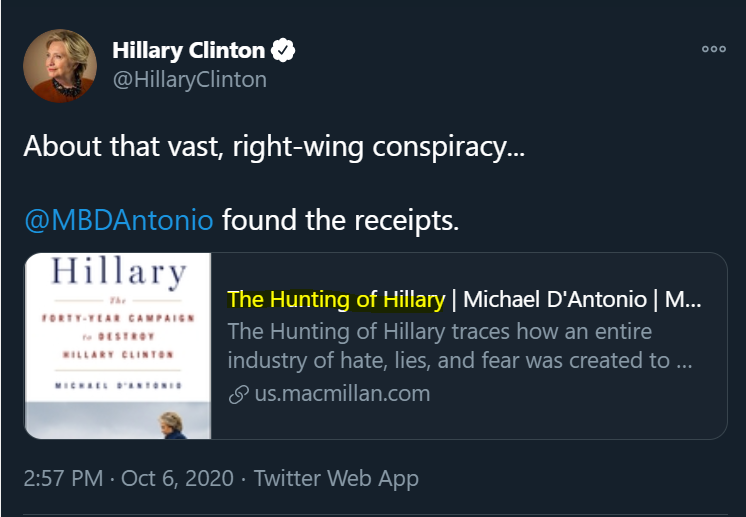Image resolution: width=746 pixels, height=517 pixels.
Task: Click the Michael D'Antonio author name on cover
Action: point(118,386)
